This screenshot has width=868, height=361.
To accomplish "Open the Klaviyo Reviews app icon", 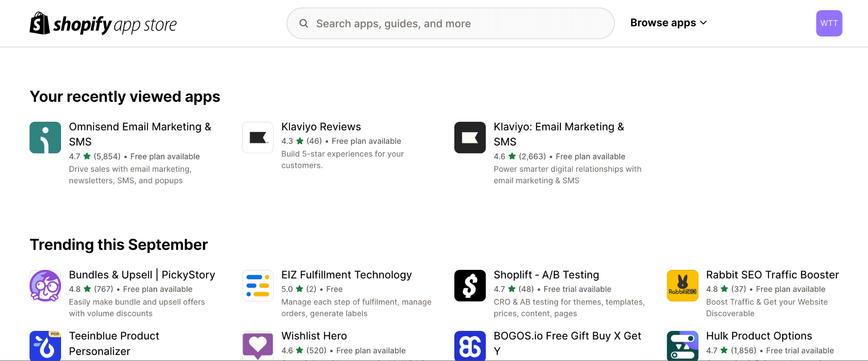I will 258,137.
